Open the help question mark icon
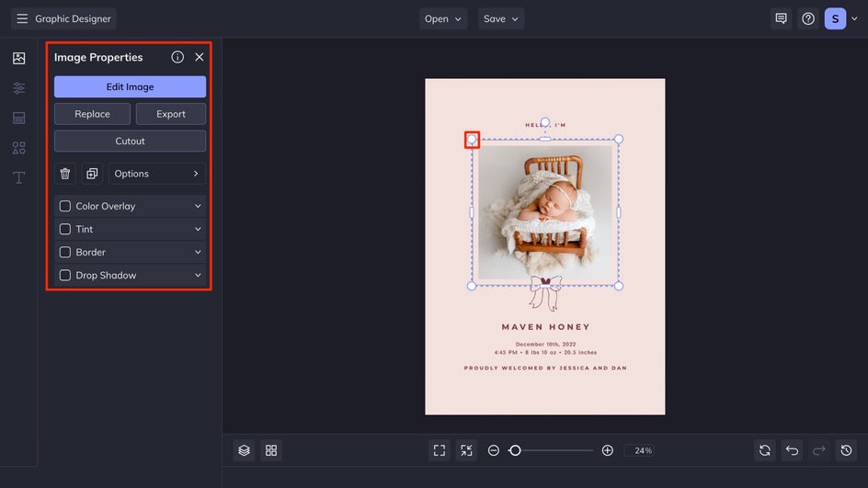This screenshot has width=868, height=488. point(808,18)
